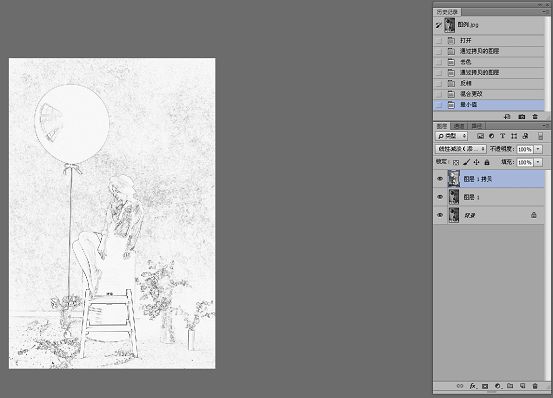Lock transparent pixels of the layer
553x398 pixels.
(x=456, y=162)
